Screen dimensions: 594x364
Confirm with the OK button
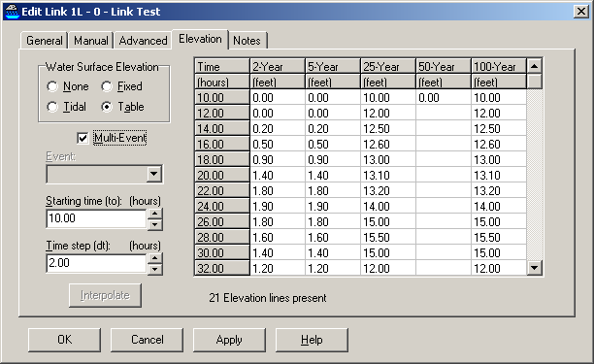point(64,340)
